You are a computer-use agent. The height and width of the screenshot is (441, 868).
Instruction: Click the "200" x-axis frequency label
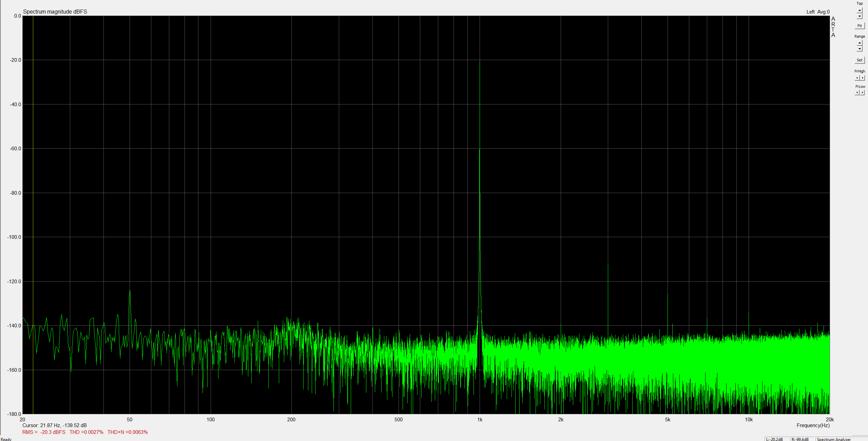tap(291, 420)
